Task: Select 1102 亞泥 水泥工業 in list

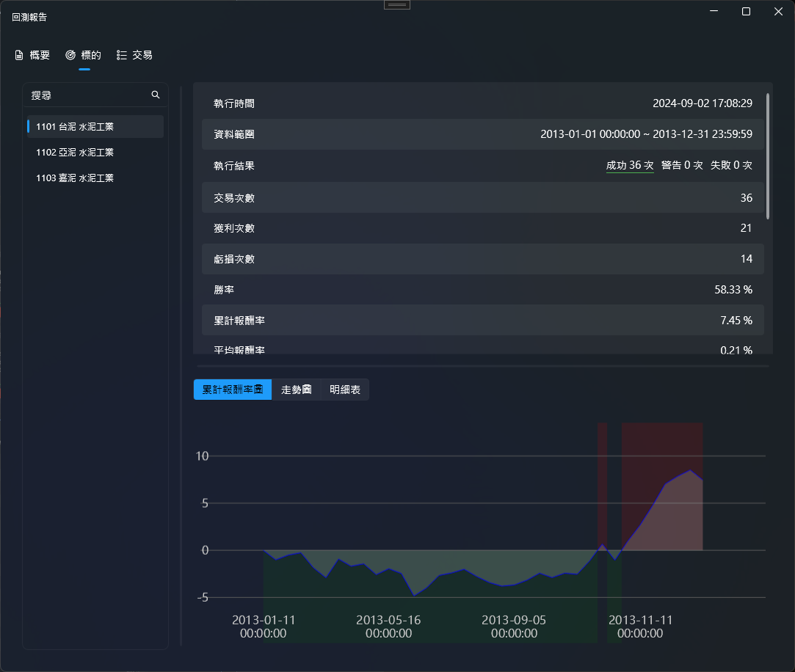Action: [75, 153]
